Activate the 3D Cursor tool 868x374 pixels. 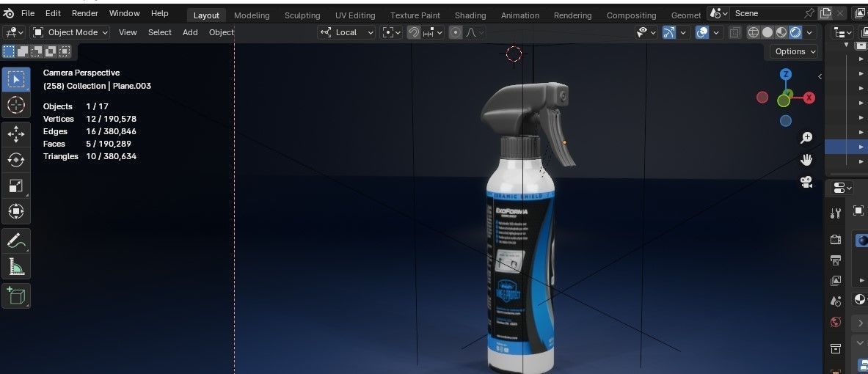pyautogui.click(x=16, y=105)
